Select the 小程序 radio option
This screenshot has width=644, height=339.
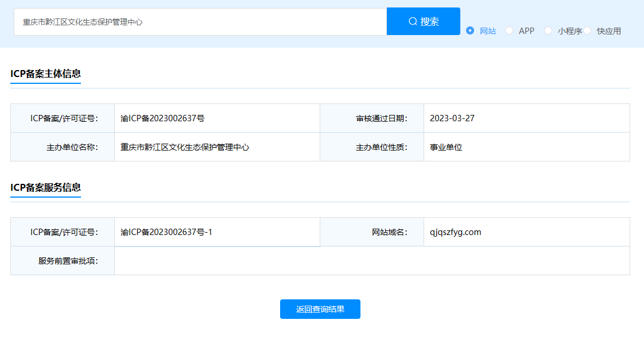(548, 31)
